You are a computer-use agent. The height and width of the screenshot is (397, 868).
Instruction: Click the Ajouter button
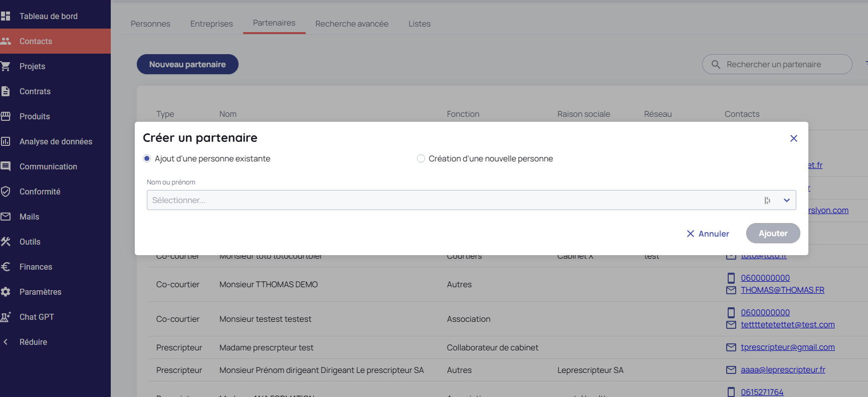772,233
